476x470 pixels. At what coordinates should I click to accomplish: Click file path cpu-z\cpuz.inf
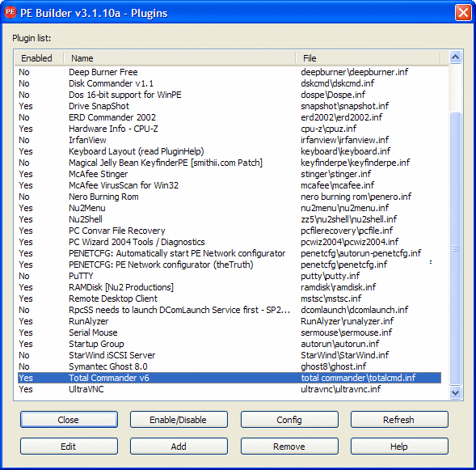[x=329, y=129]
